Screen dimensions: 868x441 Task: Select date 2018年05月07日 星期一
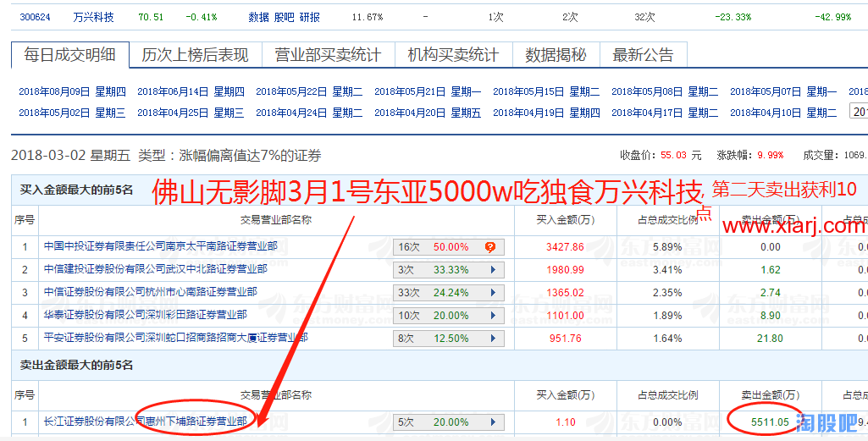click(783, 92)
